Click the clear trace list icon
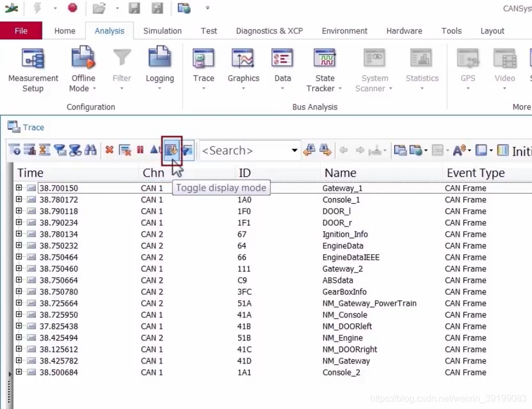The image size is (532, 409). 125,150
